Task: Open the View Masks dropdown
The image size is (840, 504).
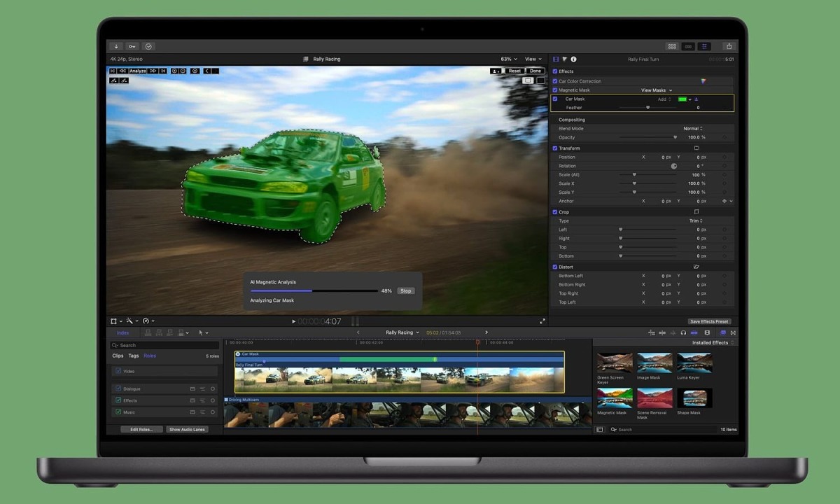Action: 656,90
